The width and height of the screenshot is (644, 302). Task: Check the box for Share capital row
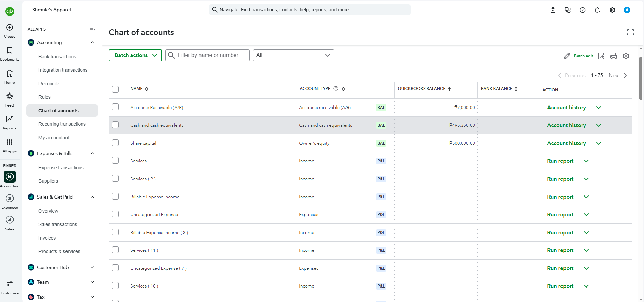[115, 143]
